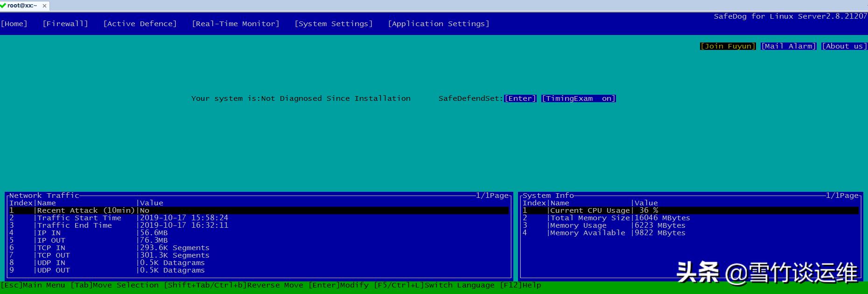Open the Home menu
Viewport: 868px width, 294px height.
coord(14,24)
